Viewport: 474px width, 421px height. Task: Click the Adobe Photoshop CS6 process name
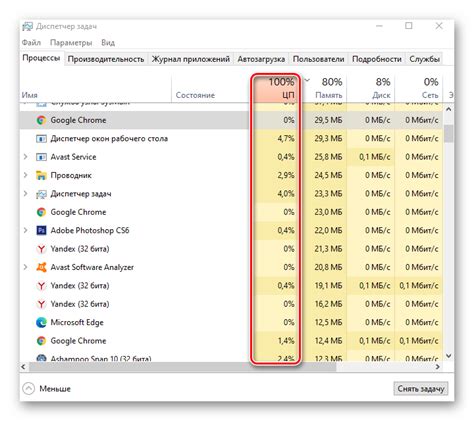(90, 230)
